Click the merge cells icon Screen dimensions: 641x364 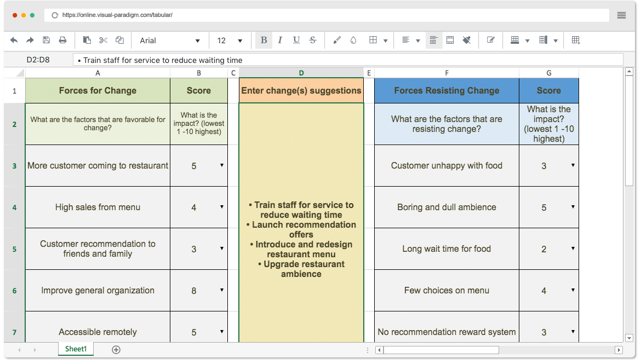coord(450,40)
